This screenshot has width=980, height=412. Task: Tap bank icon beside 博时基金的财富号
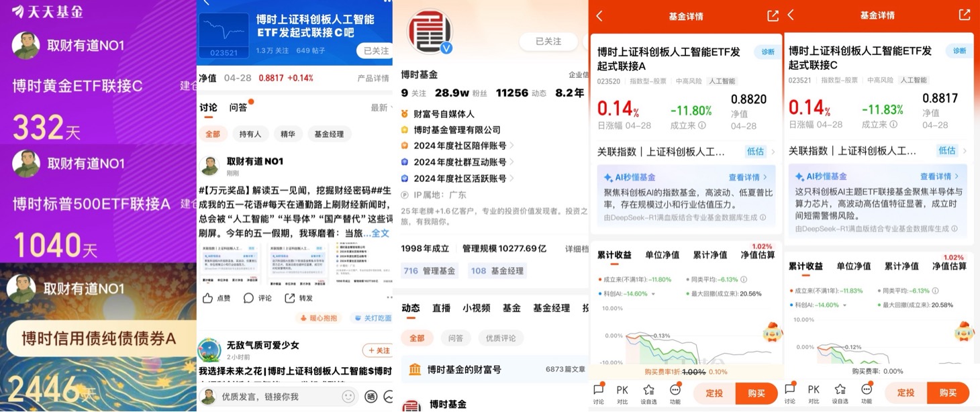tap(415, 370)
